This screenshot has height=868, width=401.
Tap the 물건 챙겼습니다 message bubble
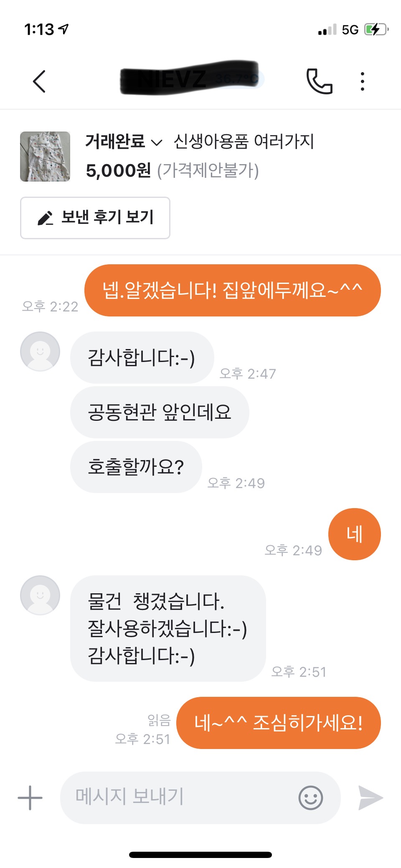click(168, 628)
